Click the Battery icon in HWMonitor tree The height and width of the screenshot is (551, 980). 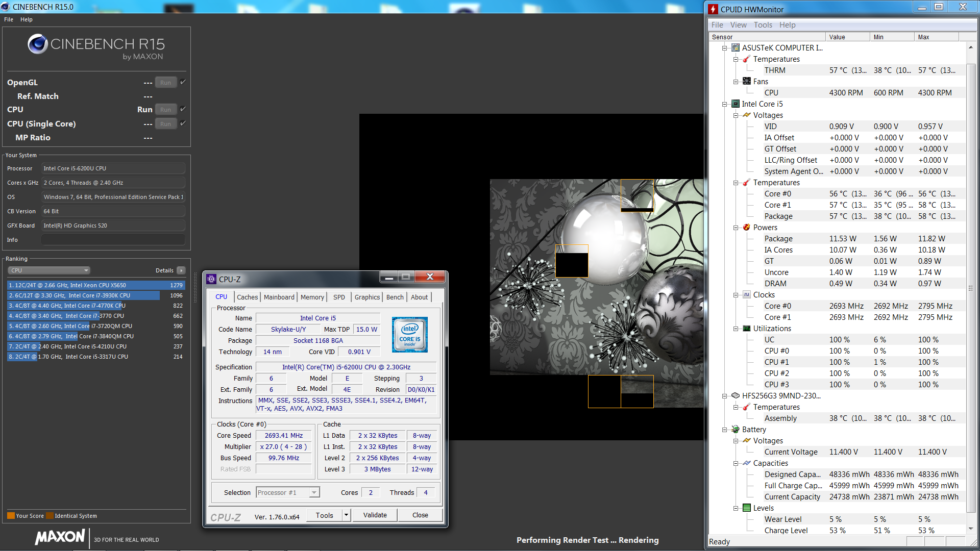[x=736, y=429]
